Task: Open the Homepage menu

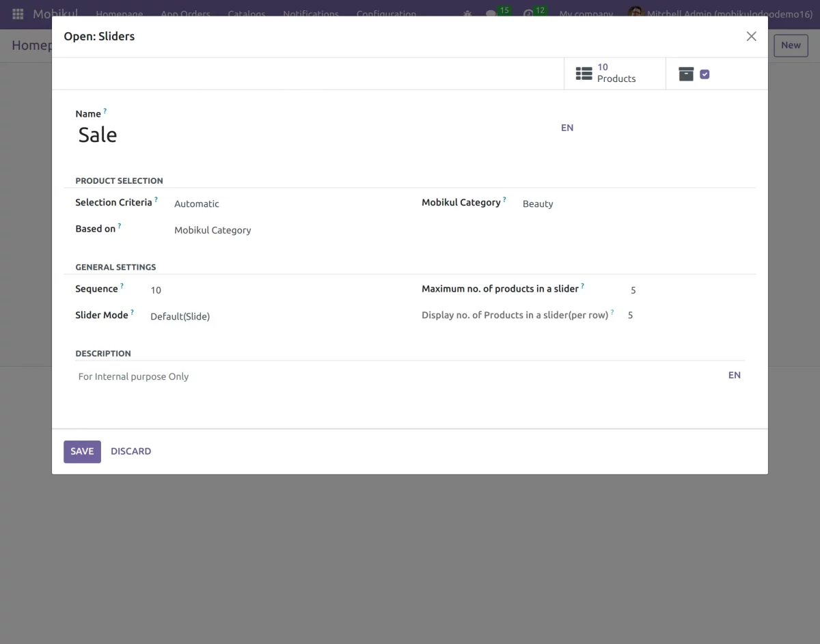Action: pos(120,14)
